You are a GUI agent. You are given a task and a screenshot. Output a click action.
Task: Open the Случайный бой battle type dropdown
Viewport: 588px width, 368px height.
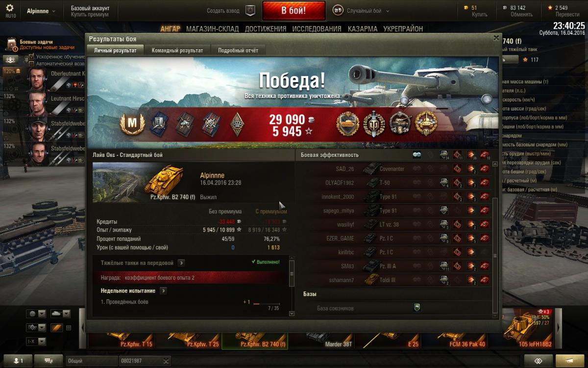[361, 11]
